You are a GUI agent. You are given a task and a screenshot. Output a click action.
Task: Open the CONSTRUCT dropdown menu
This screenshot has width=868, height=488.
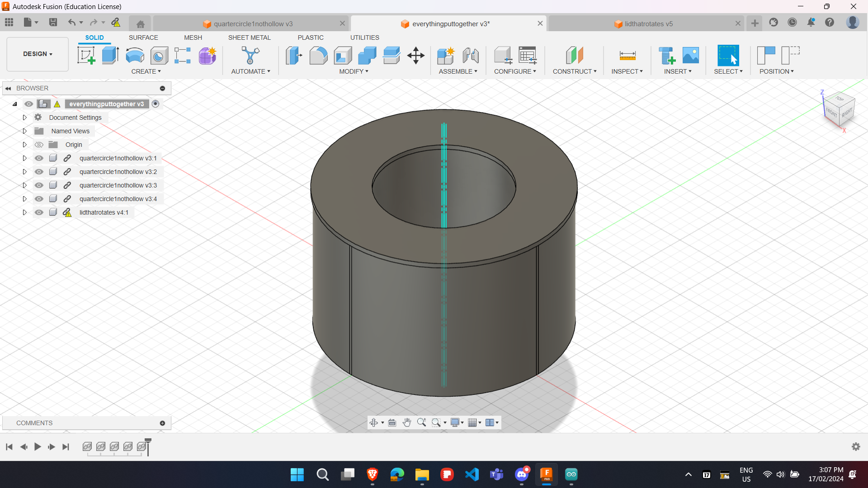click(x=575, y=71)
